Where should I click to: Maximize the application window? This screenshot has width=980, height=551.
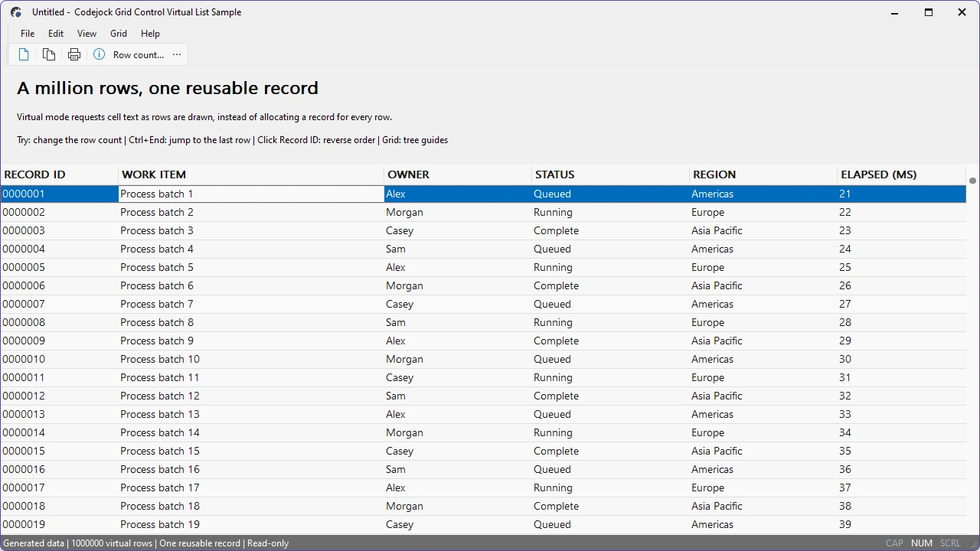[x=929, y=12]
